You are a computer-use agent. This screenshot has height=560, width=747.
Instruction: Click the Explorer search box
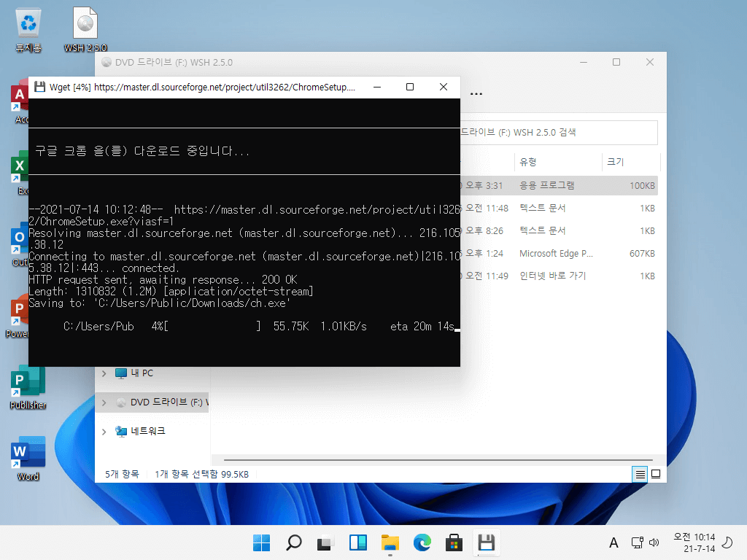tap(558, 133)
